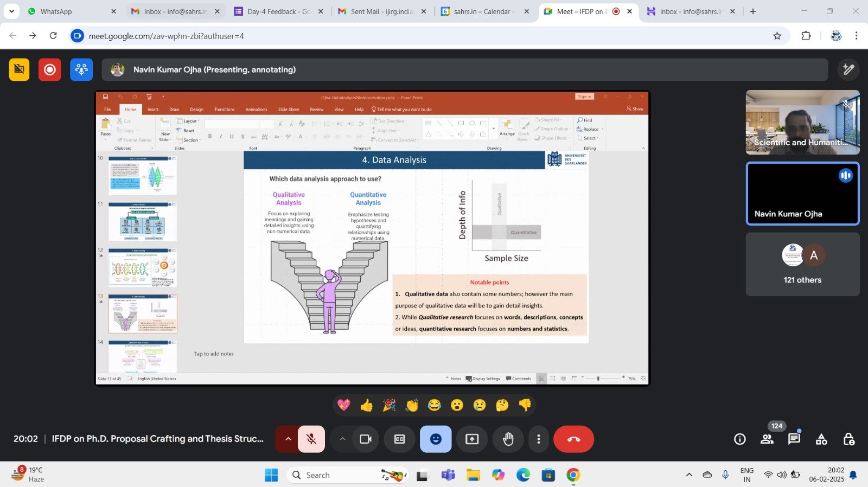Click the raise hand icon
Image resolution: width=868 pixels, height=487 pixels.
point(508,439)
